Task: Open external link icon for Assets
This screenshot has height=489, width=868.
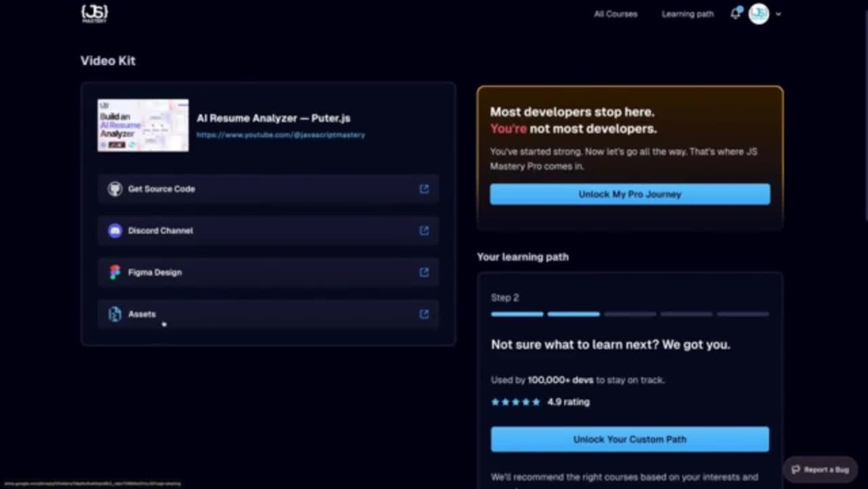Action: (x=424, y=314)
